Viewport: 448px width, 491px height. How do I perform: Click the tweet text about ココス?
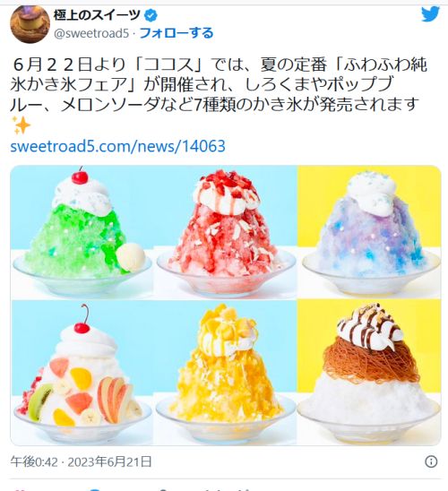tap(216, 84)
